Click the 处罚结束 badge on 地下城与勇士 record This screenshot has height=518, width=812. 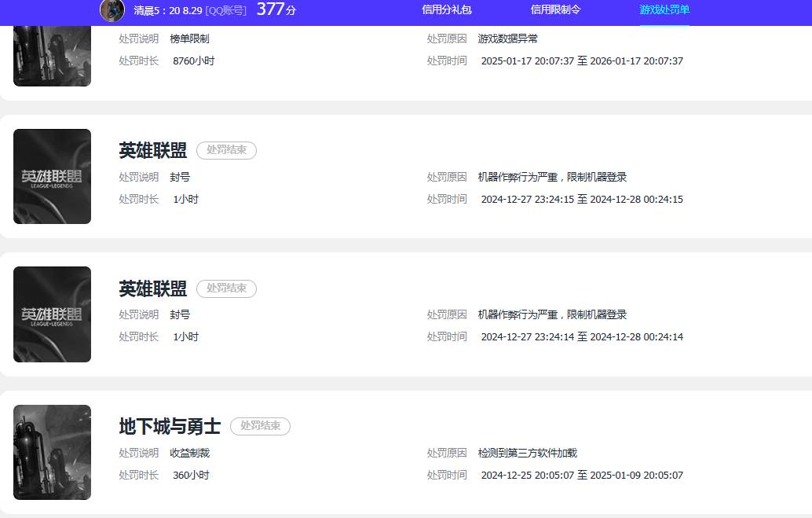tap(260, 426)
